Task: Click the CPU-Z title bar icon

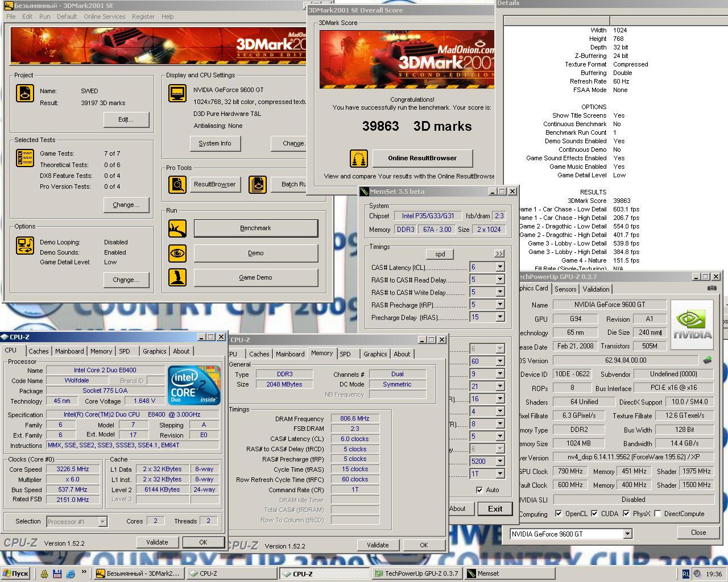Action: click(x=5, y=336)
